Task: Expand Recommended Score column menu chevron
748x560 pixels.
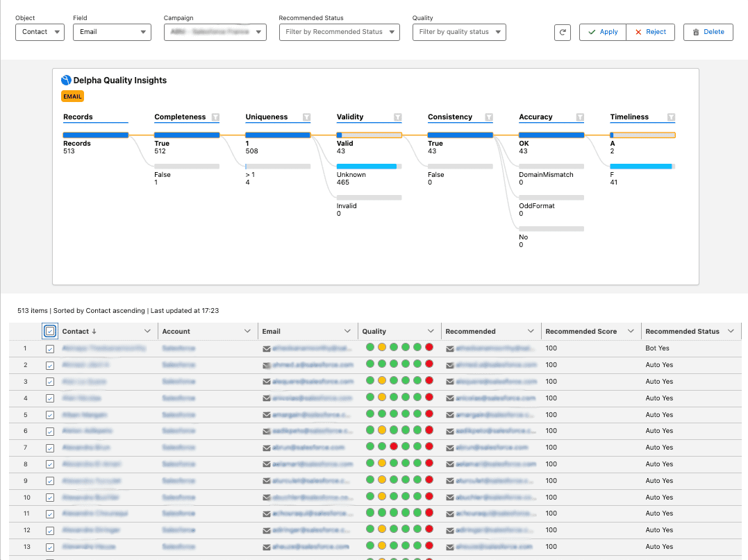Action: [631, 331]
